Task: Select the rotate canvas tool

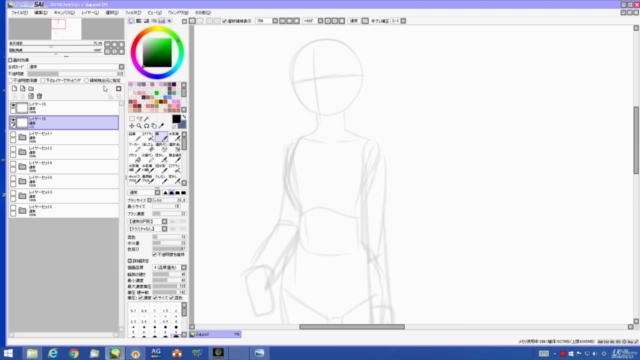Action: tap(147, 126)
